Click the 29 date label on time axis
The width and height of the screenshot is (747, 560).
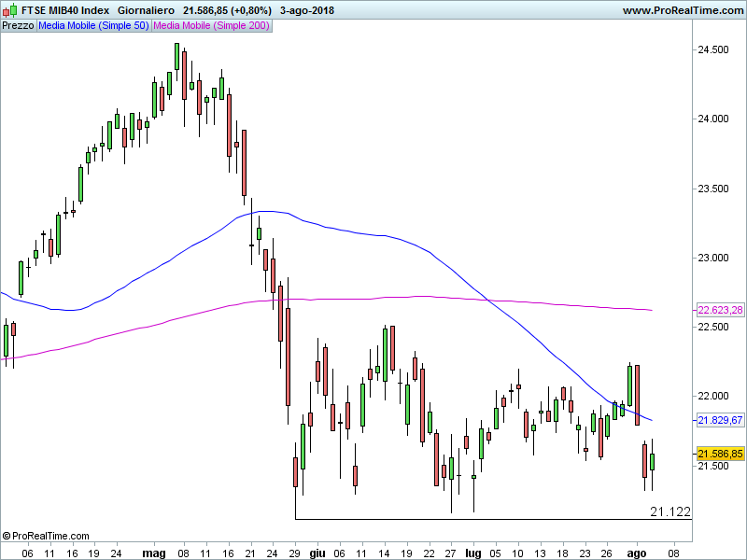295,553
